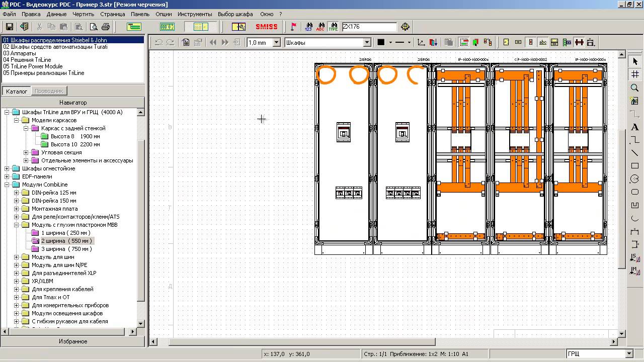Click the printer icon
The image size is (644, 362).
click(105, 27)
